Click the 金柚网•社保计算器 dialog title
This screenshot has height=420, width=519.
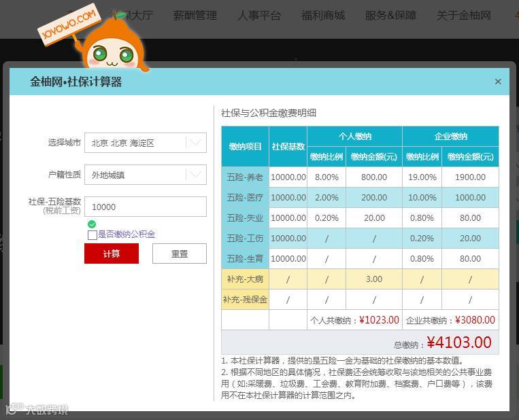click(76, 82)
